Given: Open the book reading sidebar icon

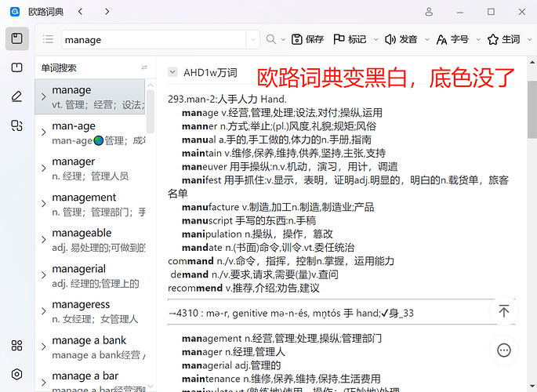Looking at the screenshot, I should 16,67.
